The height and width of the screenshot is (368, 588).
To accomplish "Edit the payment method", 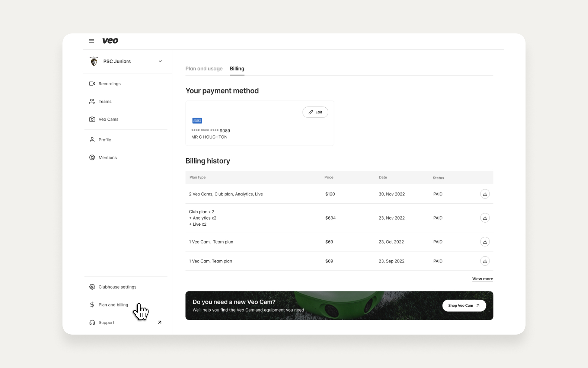I will click(315, 112).
